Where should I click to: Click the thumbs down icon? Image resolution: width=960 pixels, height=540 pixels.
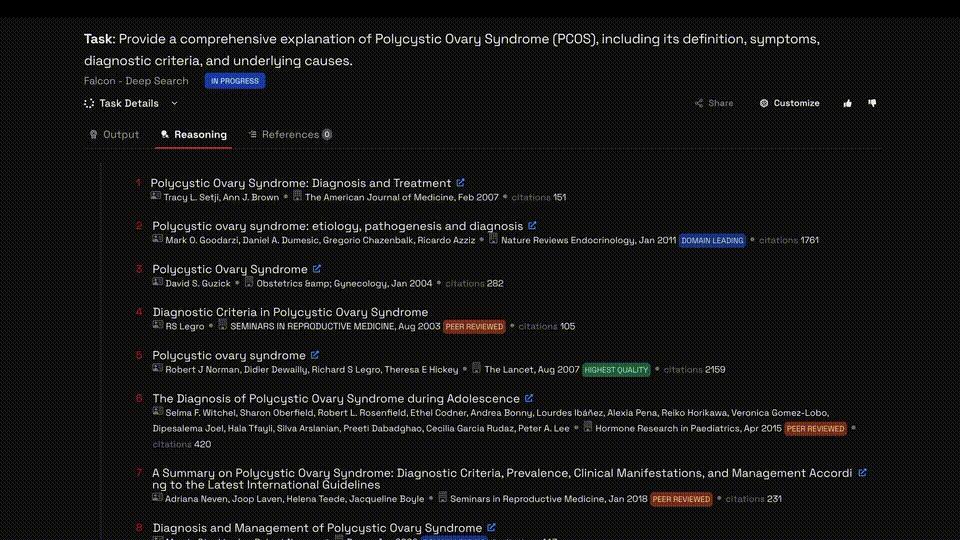pyautogui.click(x=872, y=103)
